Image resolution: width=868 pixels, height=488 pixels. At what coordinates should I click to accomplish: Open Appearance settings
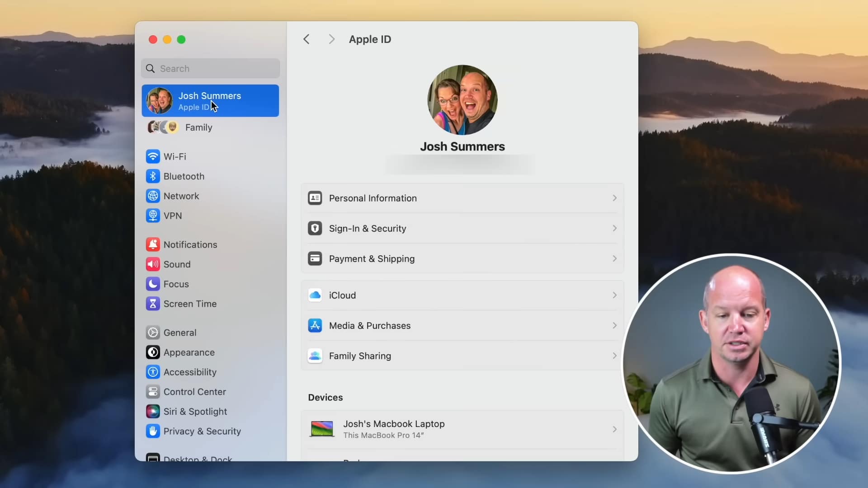click(x=189, y=352)
